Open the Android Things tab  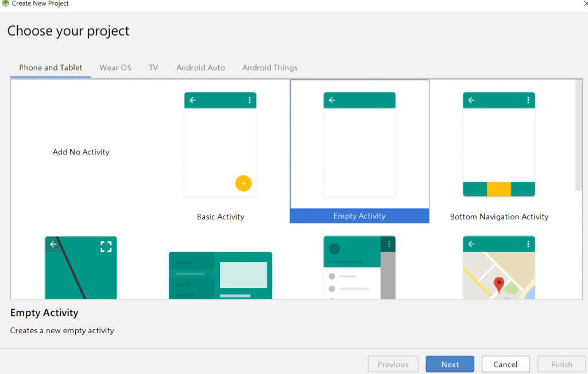(x=270, y=68)
